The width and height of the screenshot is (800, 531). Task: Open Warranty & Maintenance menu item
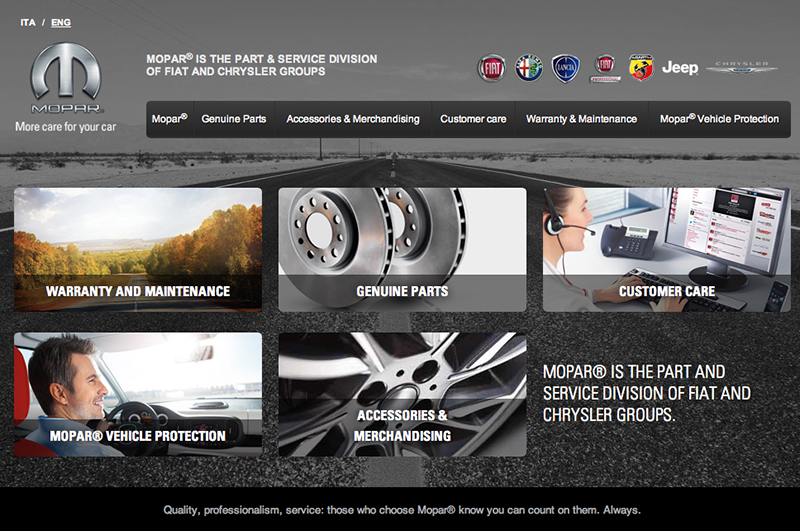tap(581, 119)
